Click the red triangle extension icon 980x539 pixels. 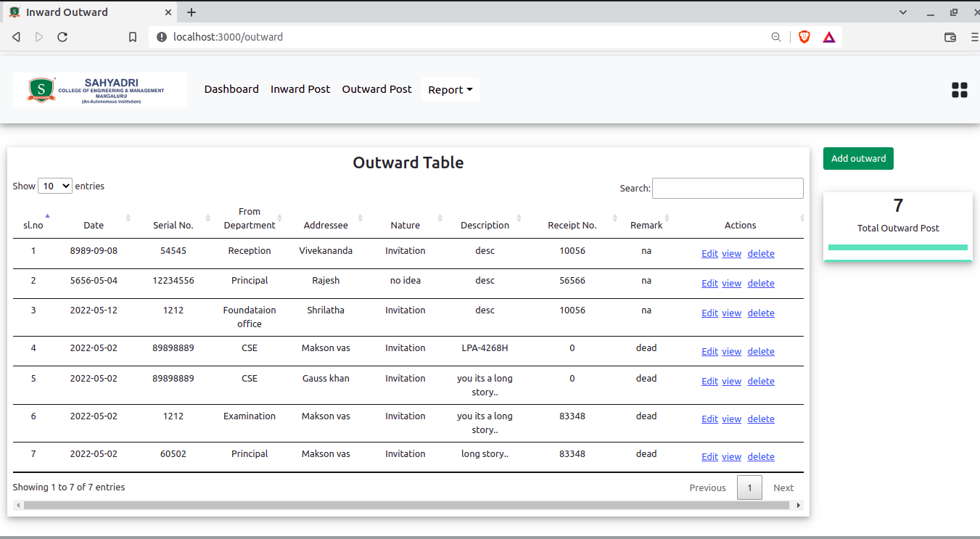[828, 36]
